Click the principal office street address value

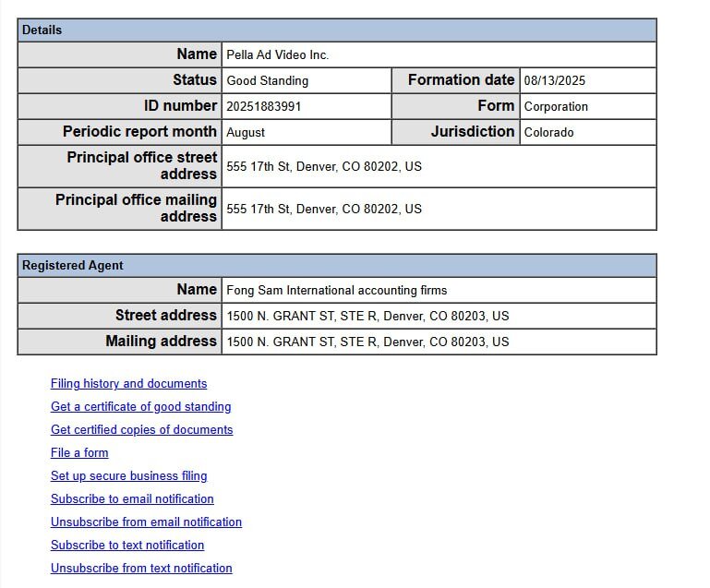[324, 167]
